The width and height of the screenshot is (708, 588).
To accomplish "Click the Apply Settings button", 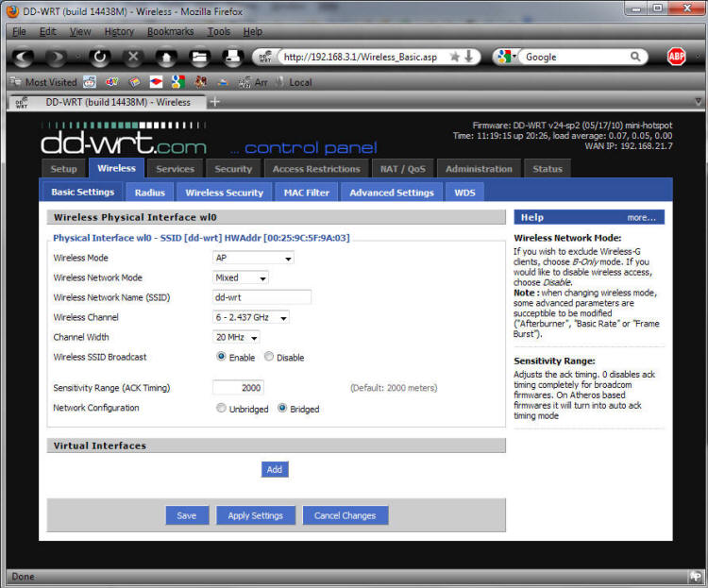I will click(256, 515).
